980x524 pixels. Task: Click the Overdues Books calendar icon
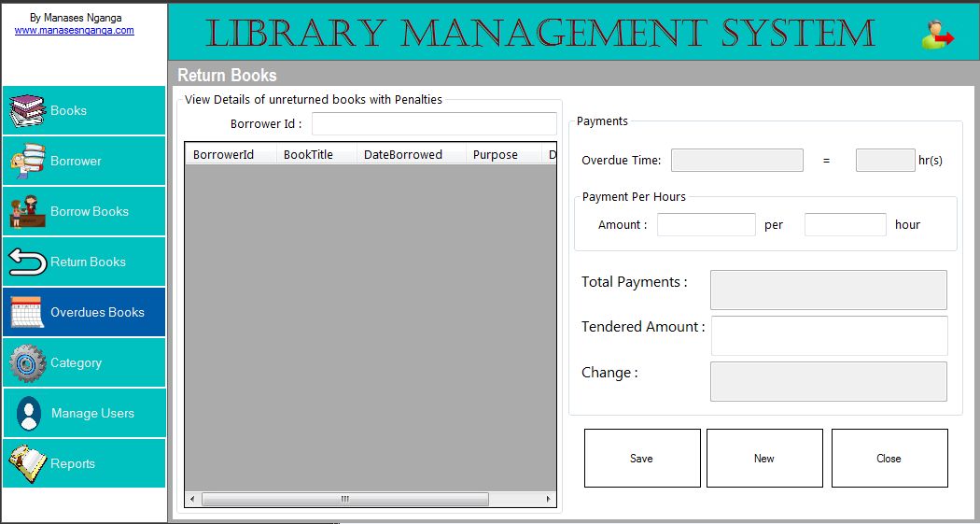pos(27,312)
